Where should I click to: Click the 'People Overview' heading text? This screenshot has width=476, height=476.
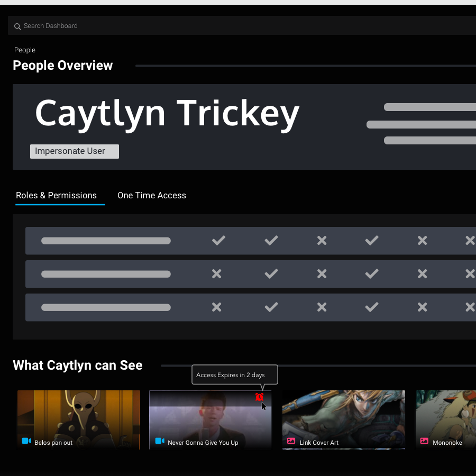pyautogui.click(x=63, y=66)
